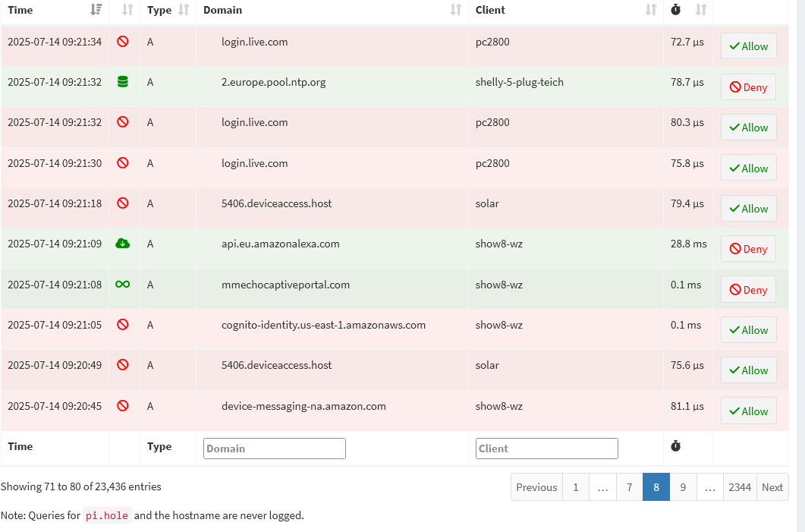Click domain 2.europe.pool.ntp.org text
This screenshot has width=805, height=532.
tap(274, 82)
